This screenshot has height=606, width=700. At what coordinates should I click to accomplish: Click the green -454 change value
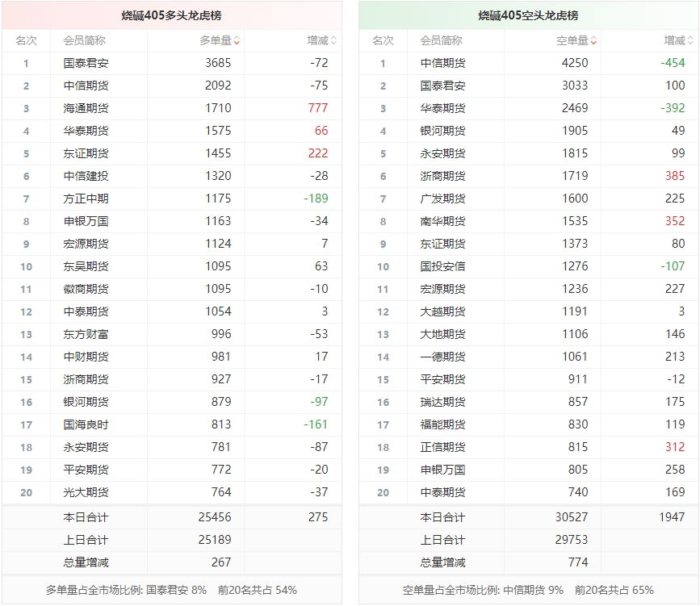pos(673,63)
